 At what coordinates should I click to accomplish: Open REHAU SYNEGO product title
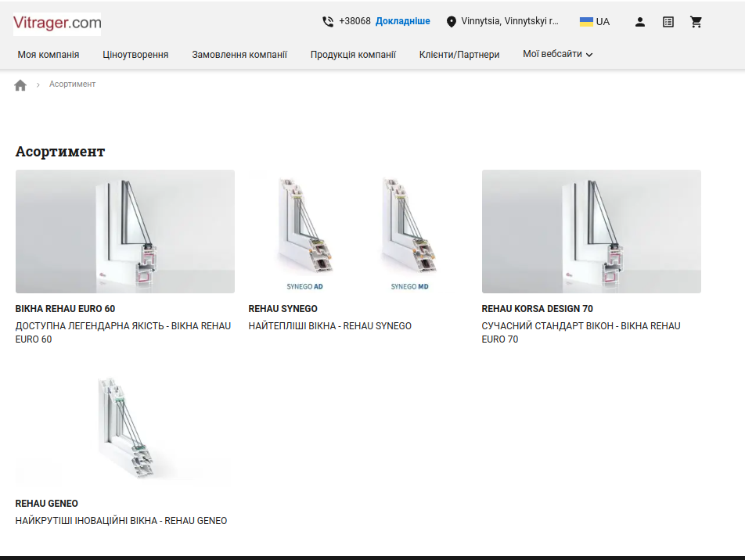283,309
